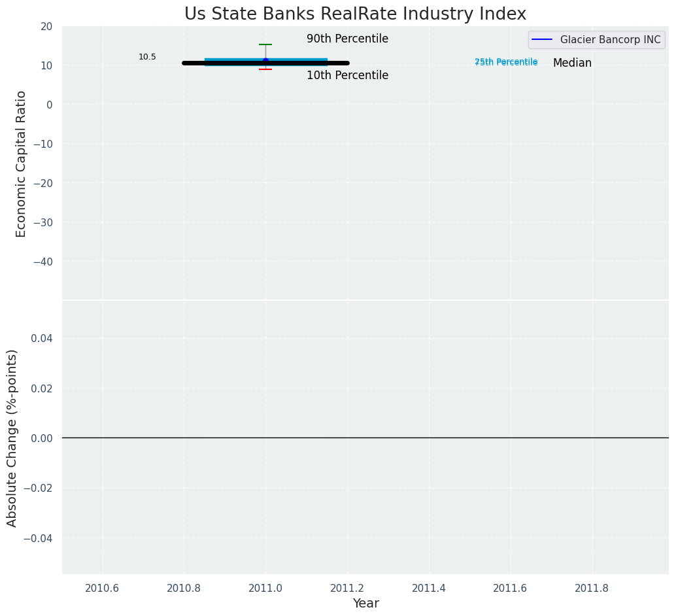Click the blue line sample in legend
This screenshot has height=616, width=676.
click(x=542, y=40)
